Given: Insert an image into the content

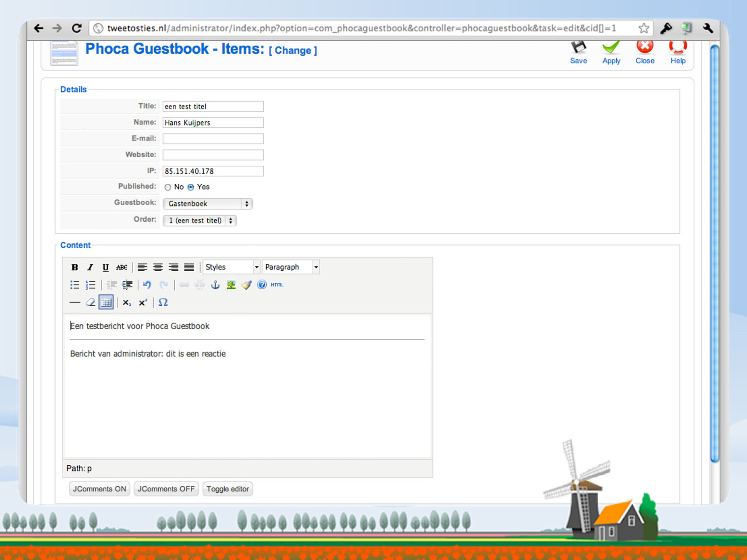Looking at the screenshot, I should [231, 285].
